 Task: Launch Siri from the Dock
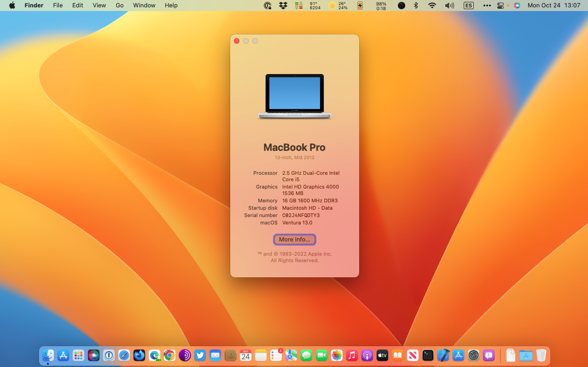[93, 355]
